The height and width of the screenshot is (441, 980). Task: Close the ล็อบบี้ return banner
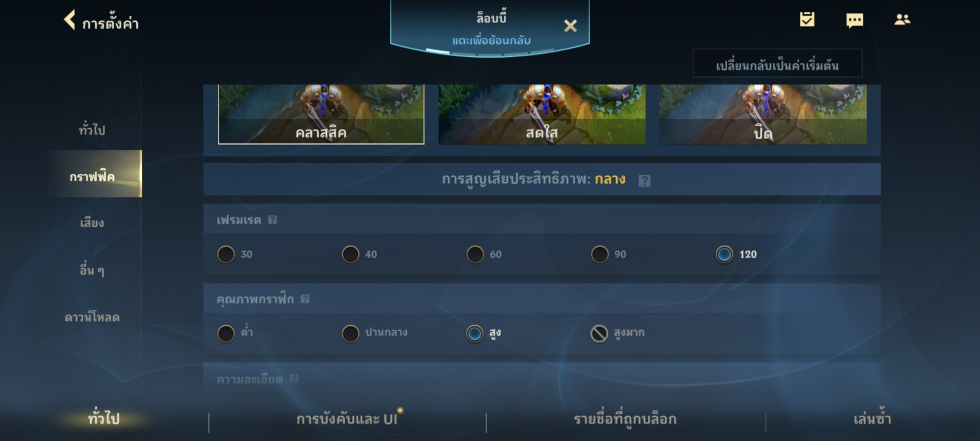pyautogui.click(x=570, y=26)
